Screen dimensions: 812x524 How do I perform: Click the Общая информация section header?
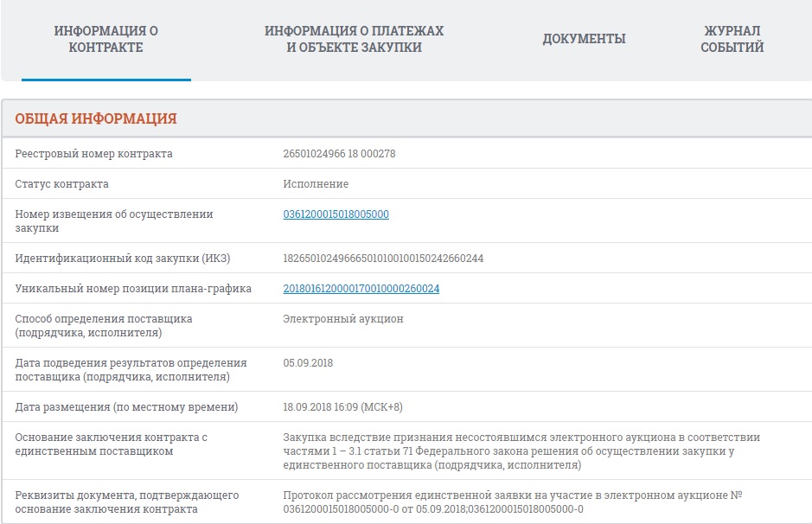click(96, 119)
